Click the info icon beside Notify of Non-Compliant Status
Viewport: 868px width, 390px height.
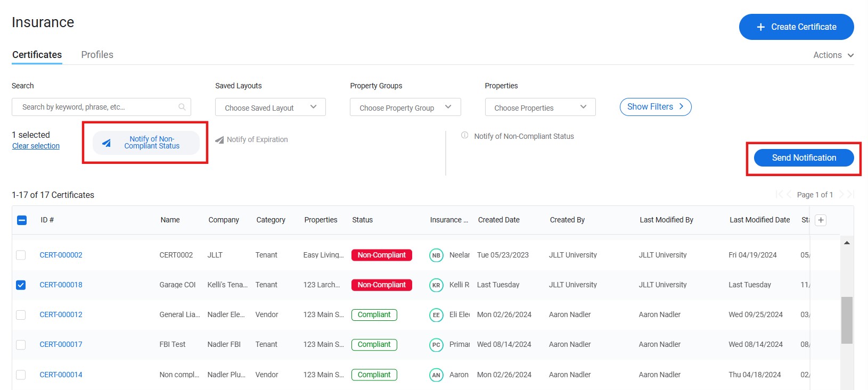(x=465, y=135)
